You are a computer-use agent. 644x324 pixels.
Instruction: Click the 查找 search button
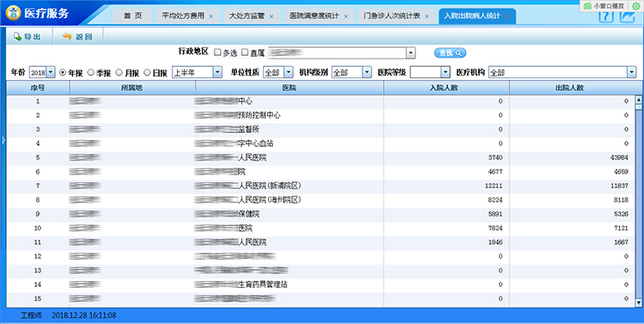click(450, 53)
